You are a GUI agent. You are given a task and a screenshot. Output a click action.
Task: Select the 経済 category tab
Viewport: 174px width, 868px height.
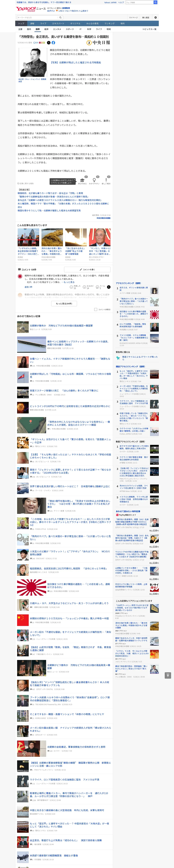(x=46, y=29)
